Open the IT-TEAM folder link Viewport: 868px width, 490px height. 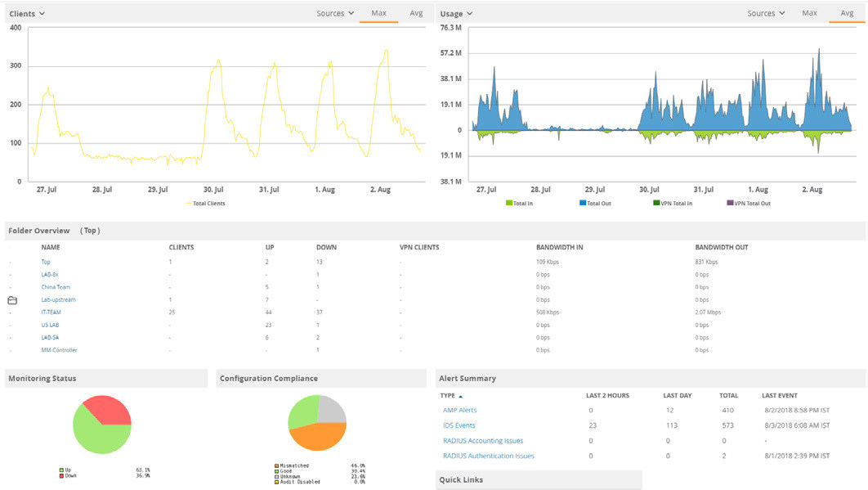point(51,312)
